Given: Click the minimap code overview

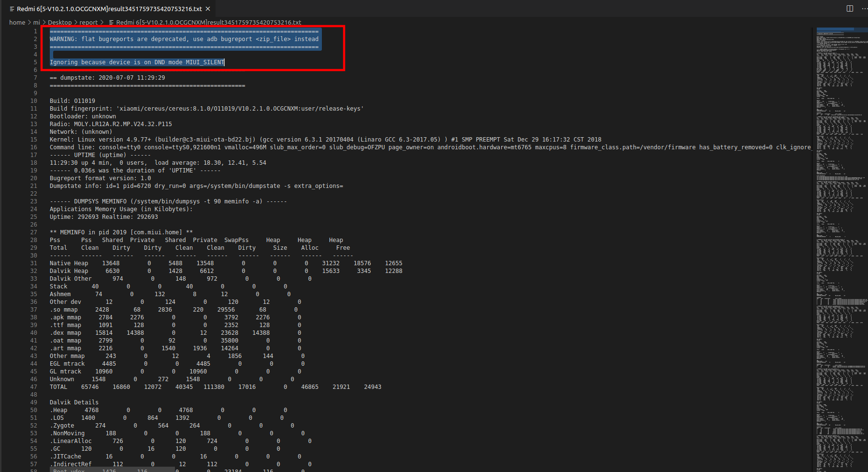Looking at the screenshot, I should pyautogui.click(x=841, y=249).
